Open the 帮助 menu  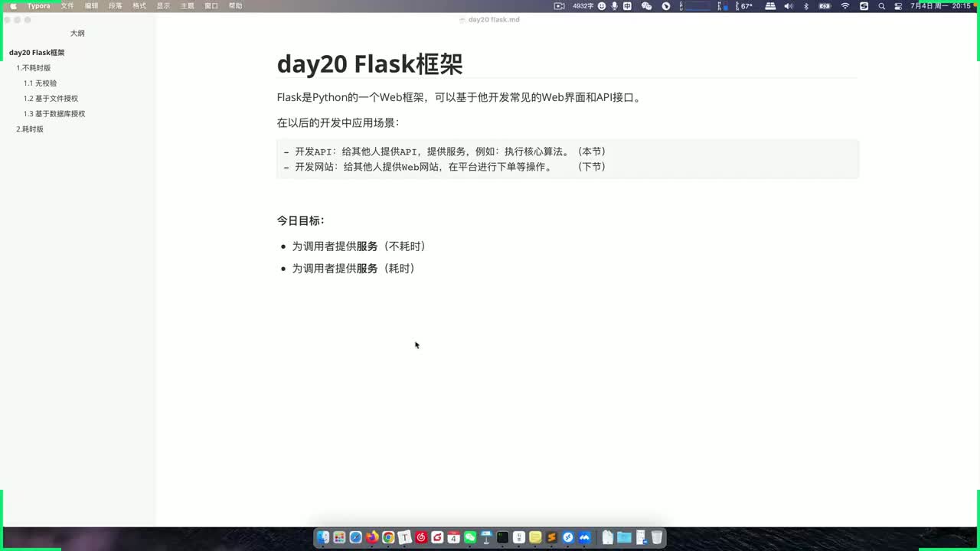point(235,5)
